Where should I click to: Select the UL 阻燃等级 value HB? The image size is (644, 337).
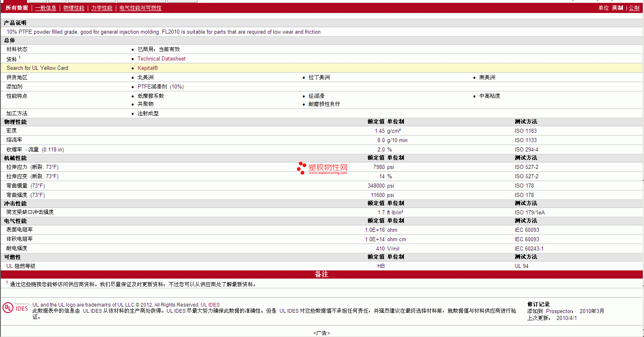point(381,266)
